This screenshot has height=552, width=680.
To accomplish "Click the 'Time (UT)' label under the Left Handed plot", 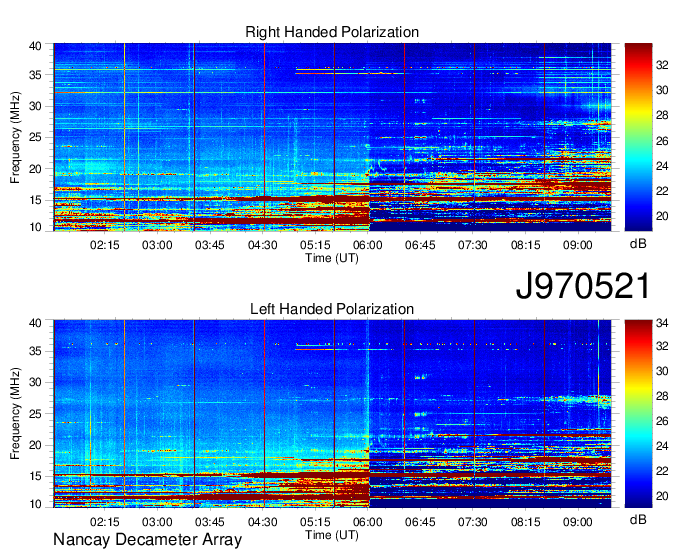I will tap(332, 535).
